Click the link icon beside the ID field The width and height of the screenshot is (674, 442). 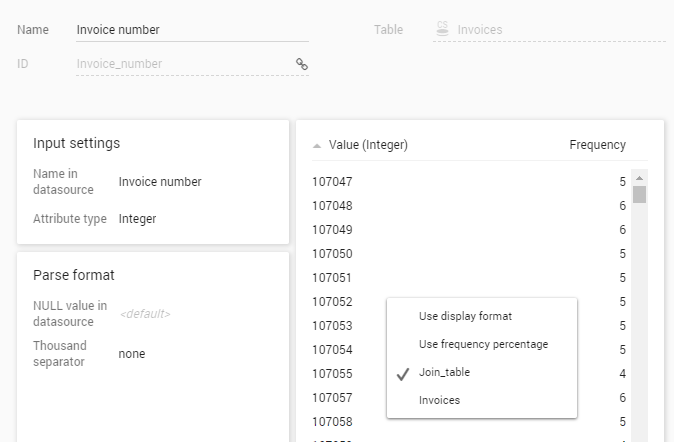tap(301, 64)
